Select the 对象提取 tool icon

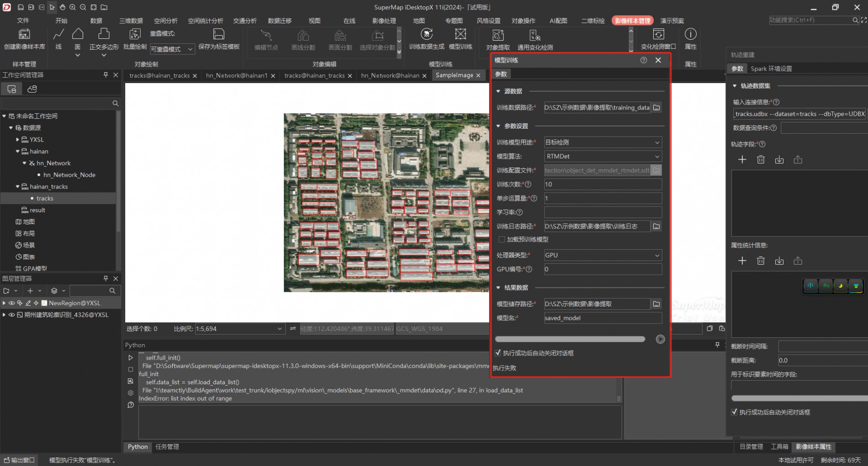point(498,35)
